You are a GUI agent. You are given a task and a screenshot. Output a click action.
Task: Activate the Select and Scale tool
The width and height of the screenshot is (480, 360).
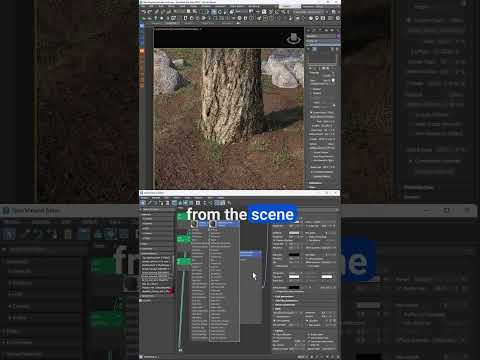[225, 12]
